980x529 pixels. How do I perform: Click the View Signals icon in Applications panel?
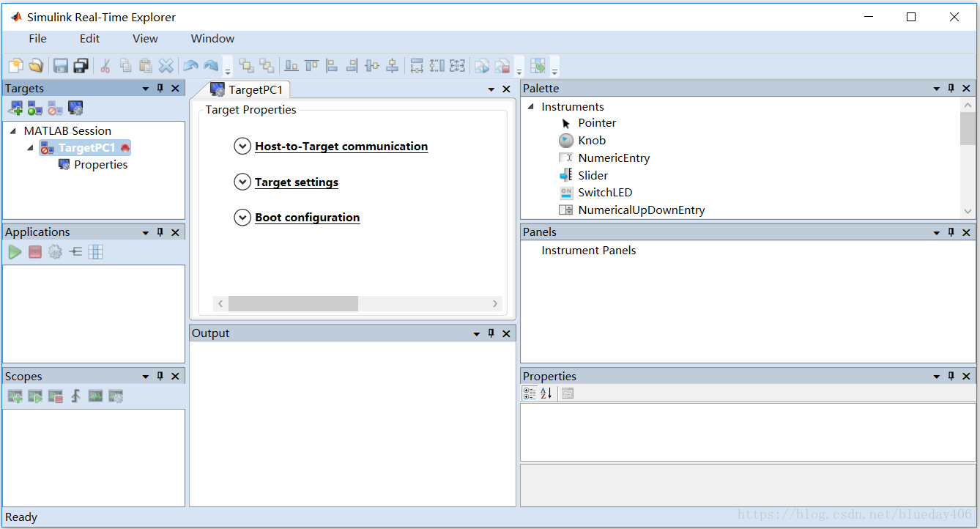click(x=75, y=252)
